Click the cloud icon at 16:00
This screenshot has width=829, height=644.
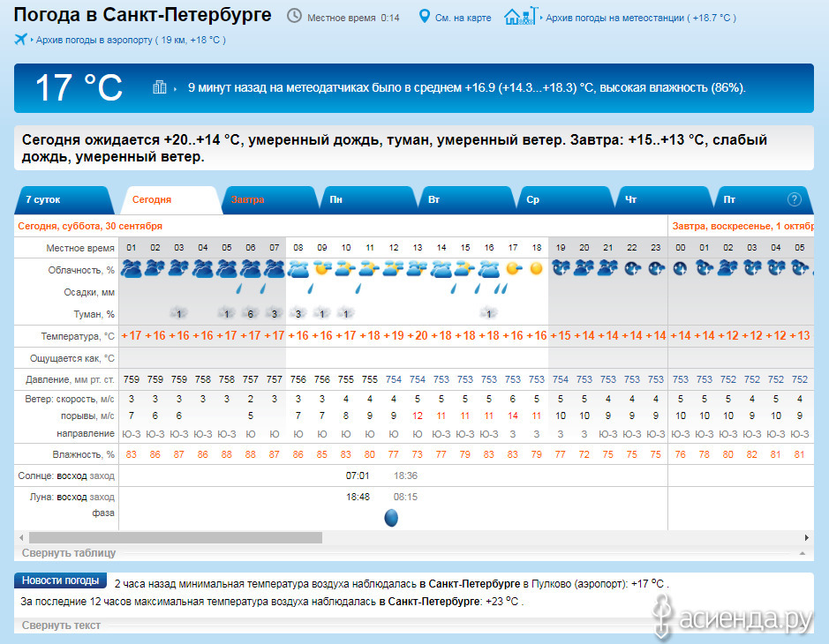coord(488,268)
